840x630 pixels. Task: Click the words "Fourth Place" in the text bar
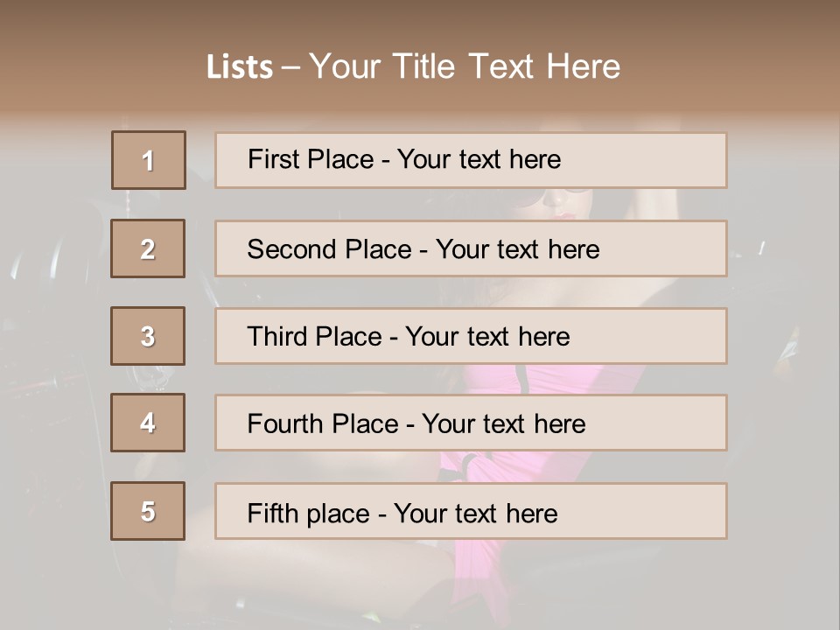pyautogui.click(x=323, y=424)
